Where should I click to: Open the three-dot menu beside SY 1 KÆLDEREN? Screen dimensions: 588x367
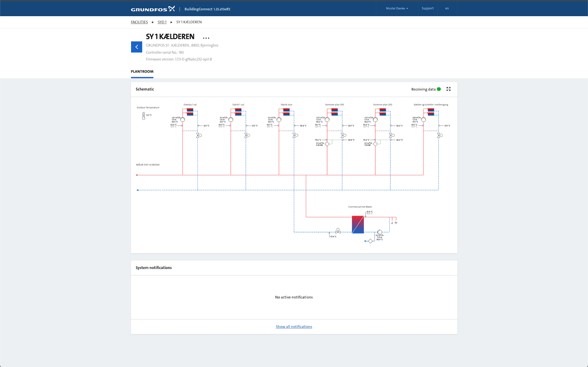pyautogui.click(x=206, y=38)
